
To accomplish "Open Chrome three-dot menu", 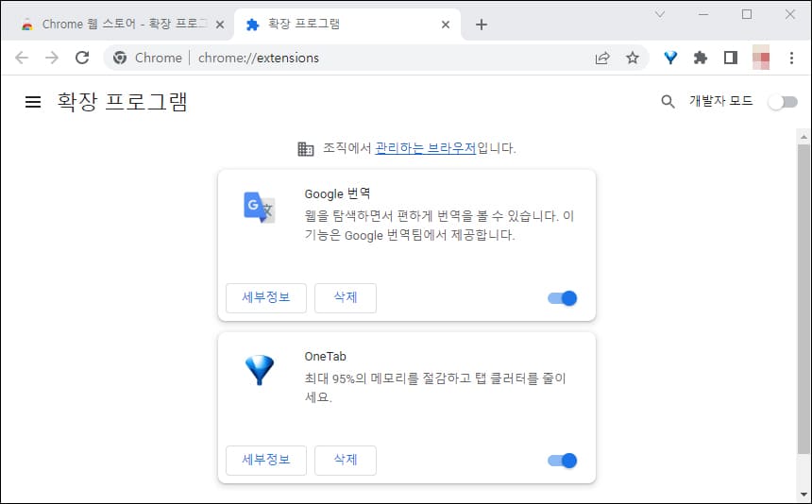I will (791, 58).
